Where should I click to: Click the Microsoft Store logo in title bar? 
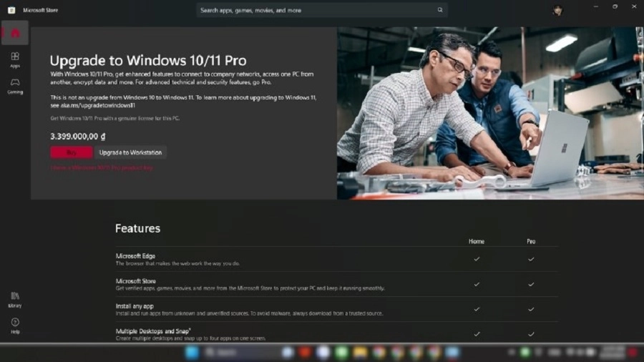[x=11, y=10]
